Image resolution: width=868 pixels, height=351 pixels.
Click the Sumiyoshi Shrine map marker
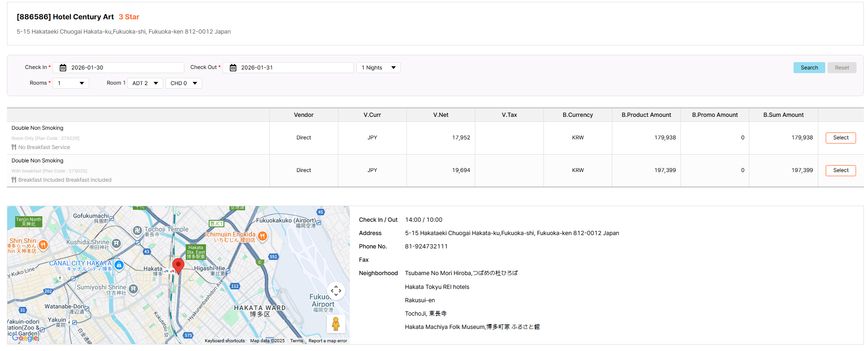pyautogui.click(x=133, y=289)
